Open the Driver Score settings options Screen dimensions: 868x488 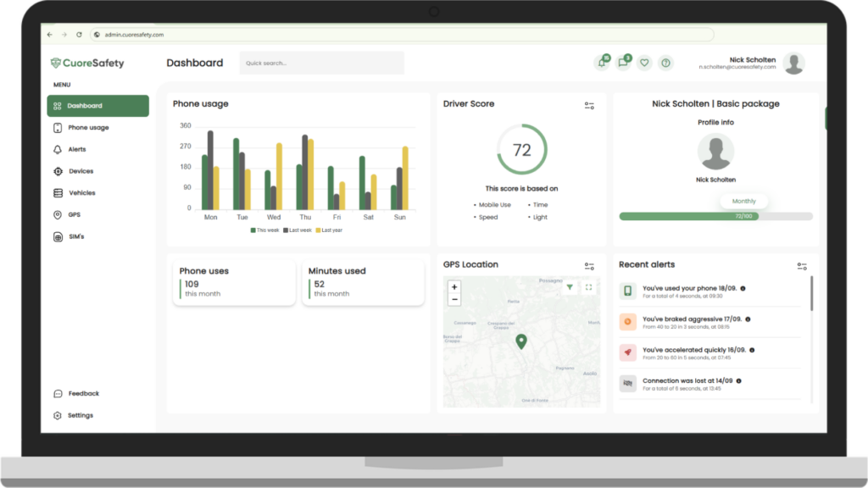(x=589, y=106)
